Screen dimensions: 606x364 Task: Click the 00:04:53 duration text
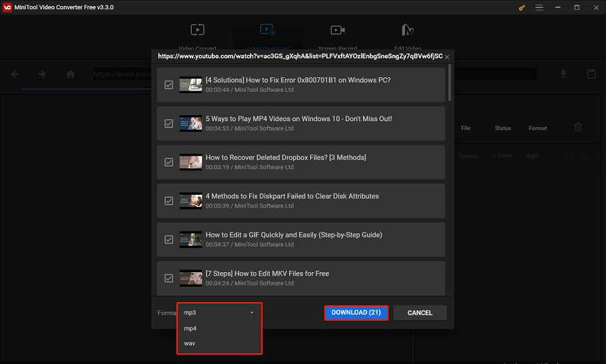click(x=217, y=128)
